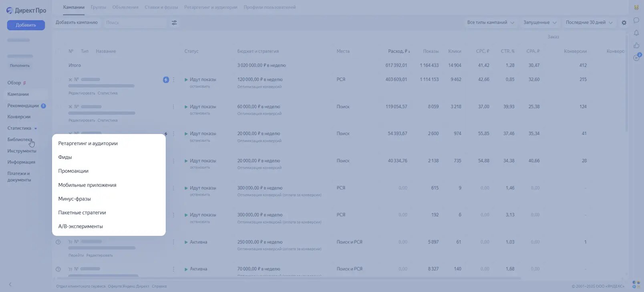Click the Рекомендации count badge
The image size is (644, 292).
pos(43,106)
